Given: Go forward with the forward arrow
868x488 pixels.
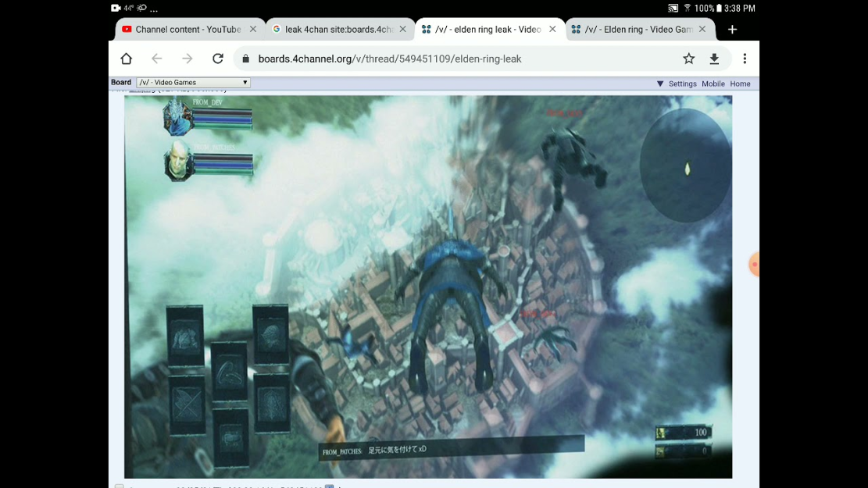Looking at the screenshot, I should (x=187, y=59).
